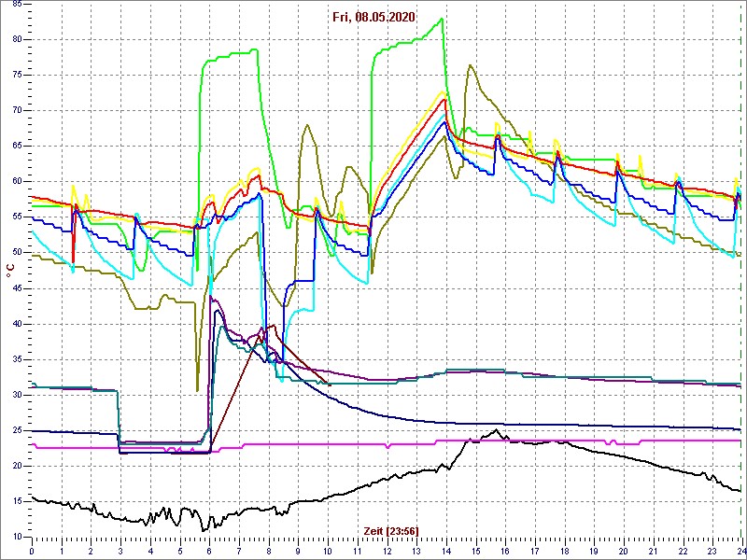This screenshot has height=560, width=747.
Task: Click hour 12 on the time axis
Action: pos(387,551)
